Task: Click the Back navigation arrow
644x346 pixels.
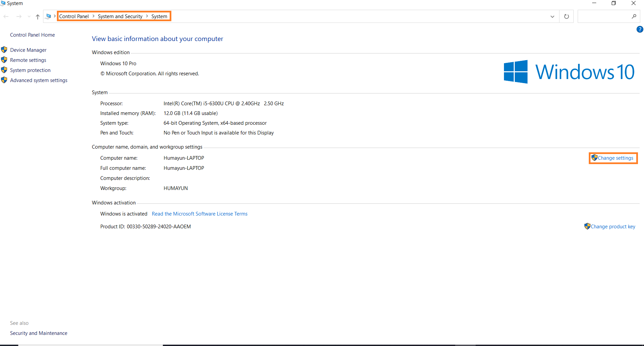Action: [x=6, y=16]
